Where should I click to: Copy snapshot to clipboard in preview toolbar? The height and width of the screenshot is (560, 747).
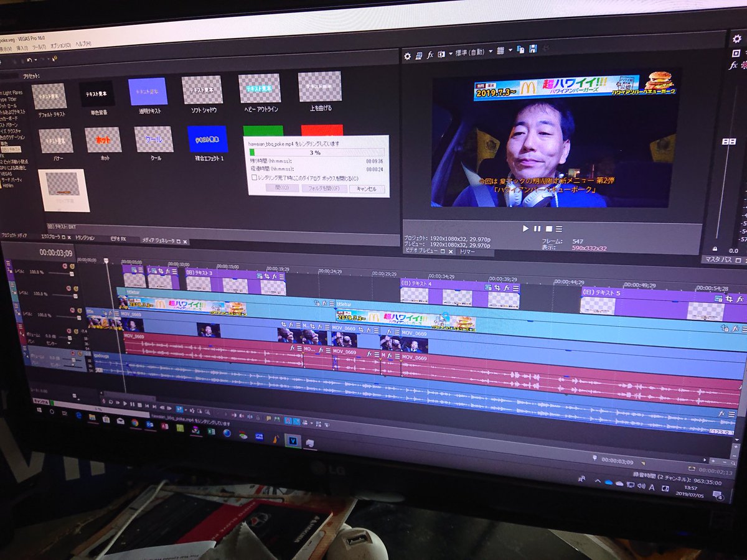(x=522, y=49)
